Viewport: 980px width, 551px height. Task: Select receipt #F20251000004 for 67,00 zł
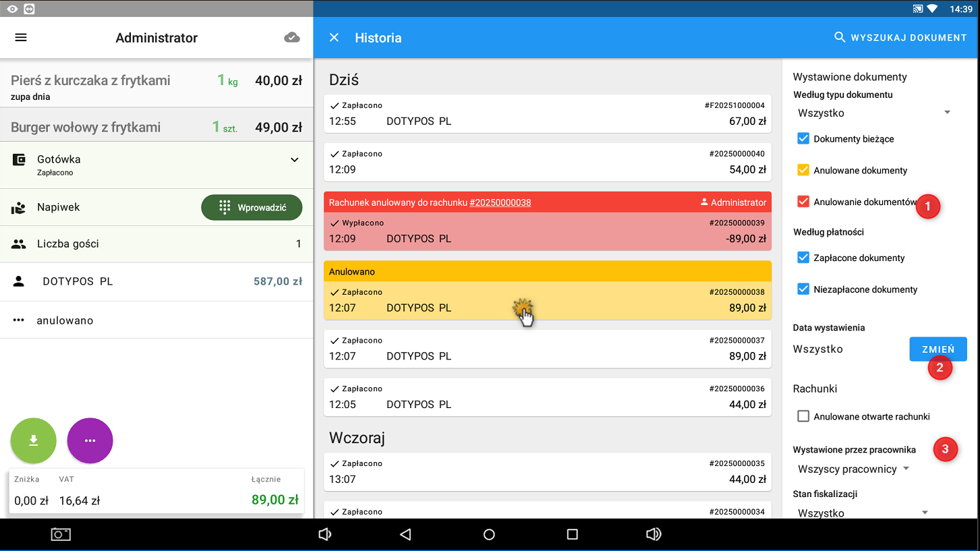tap(547, 114)
